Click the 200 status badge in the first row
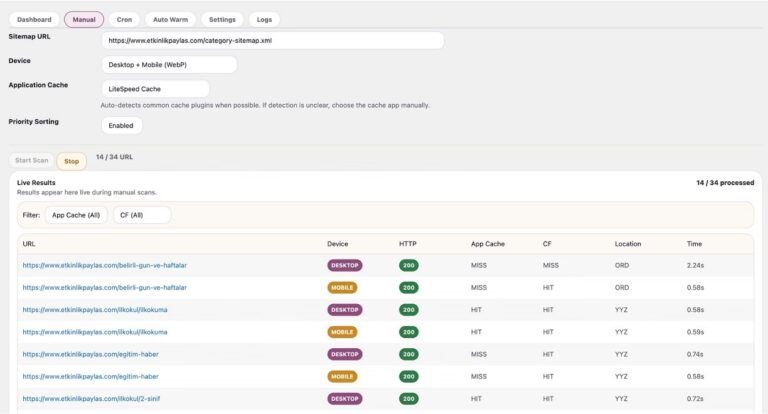 pyautogui.click(x=408, y=266)
